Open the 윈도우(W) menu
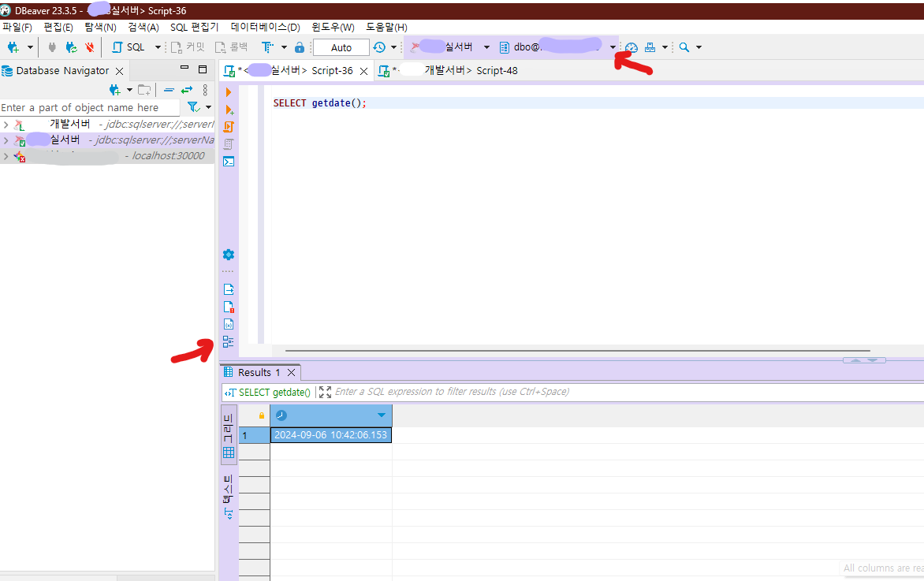Viewport: 924px width, 581px height. click(x=333, y=27)
